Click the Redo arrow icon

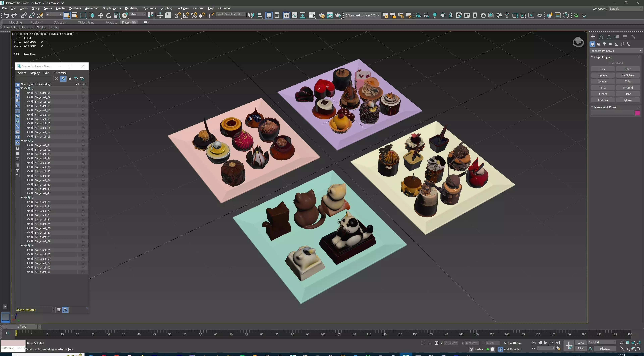[14, 15]
